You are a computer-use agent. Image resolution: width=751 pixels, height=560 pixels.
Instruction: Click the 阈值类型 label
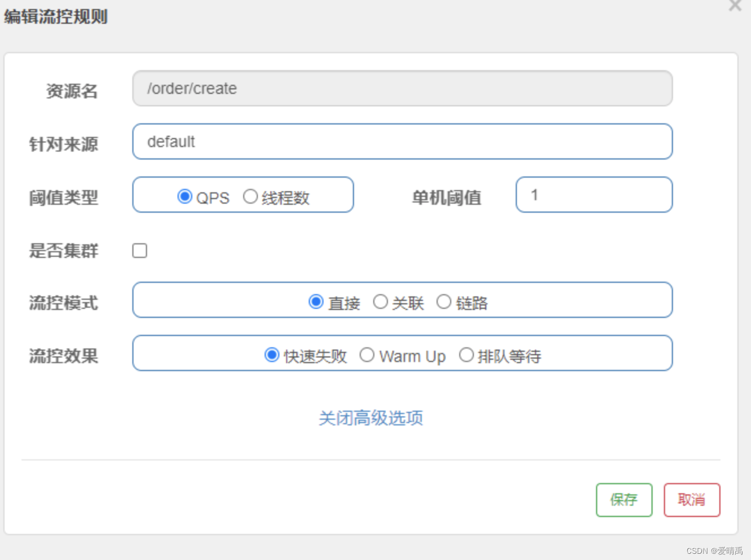63,197
